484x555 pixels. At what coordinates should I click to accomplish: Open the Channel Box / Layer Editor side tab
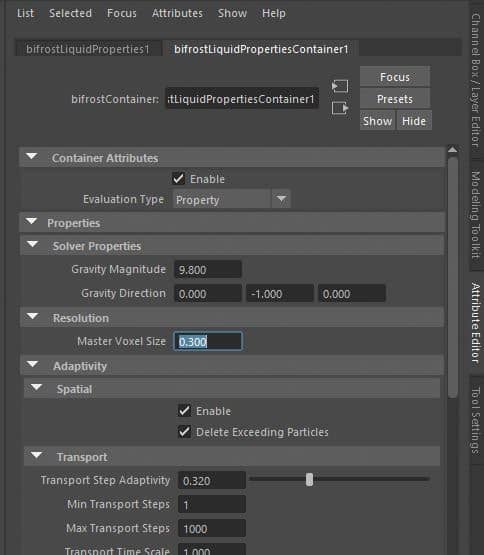click(x=476, y=80)
